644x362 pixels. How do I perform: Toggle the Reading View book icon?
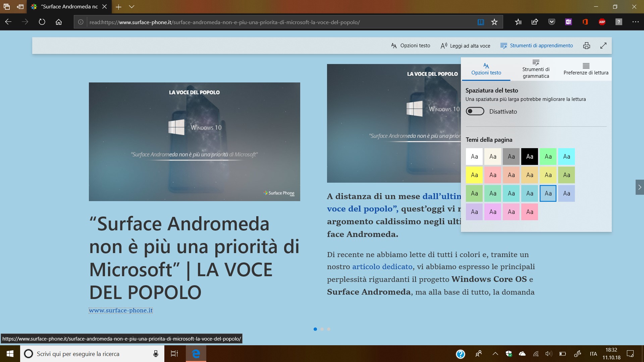tap(481, 22)
